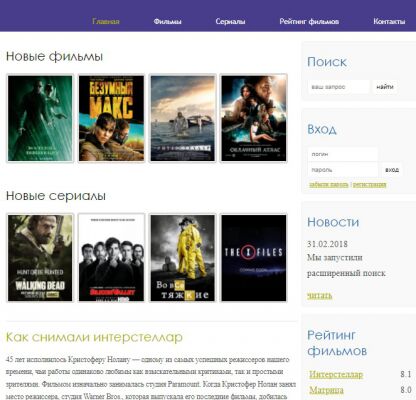Select the 'Новые фильмы' heading
Screen dimensions: 416x400
click(54, 56)
